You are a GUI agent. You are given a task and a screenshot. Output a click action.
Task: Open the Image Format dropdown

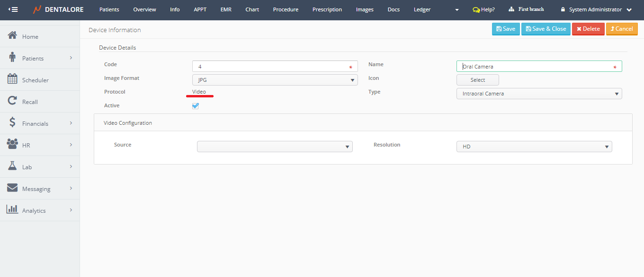click(275, 80)
